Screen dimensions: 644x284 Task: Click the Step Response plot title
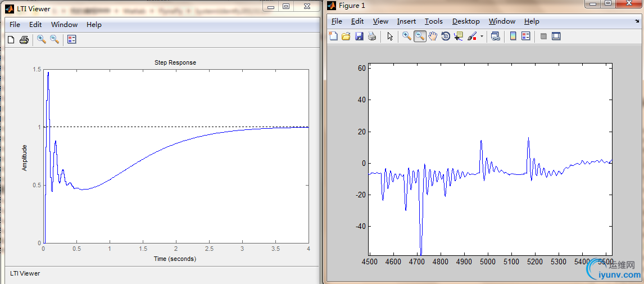pyautogui.click(x=175, y=62)
